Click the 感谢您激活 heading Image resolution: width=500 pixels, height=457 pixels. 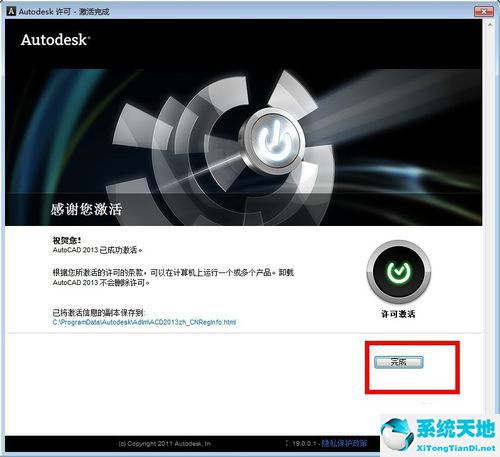[86, 209]
